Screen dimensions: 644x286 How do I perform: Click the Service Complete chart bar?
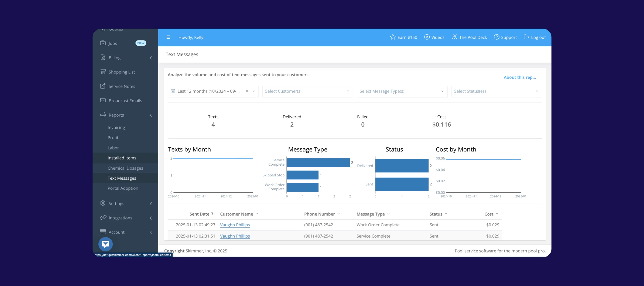point(318,163)
